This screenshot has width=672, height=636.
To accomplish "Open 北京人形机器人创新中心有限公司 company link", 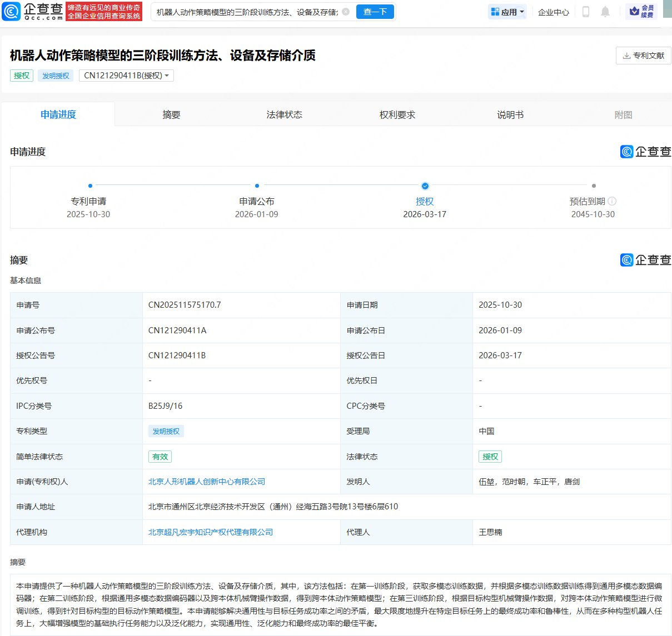I will click(x=206, y=482).
